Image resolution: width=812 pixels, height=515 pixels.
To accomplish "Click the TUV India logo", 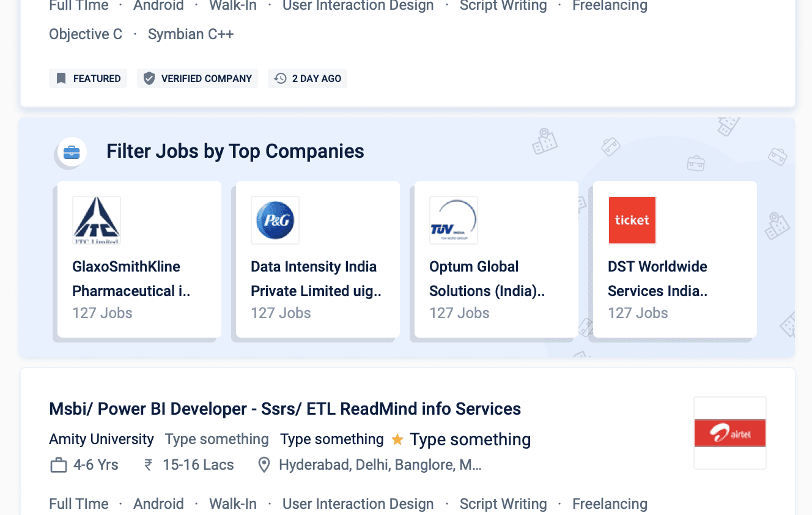I will [x=454, y=220].
